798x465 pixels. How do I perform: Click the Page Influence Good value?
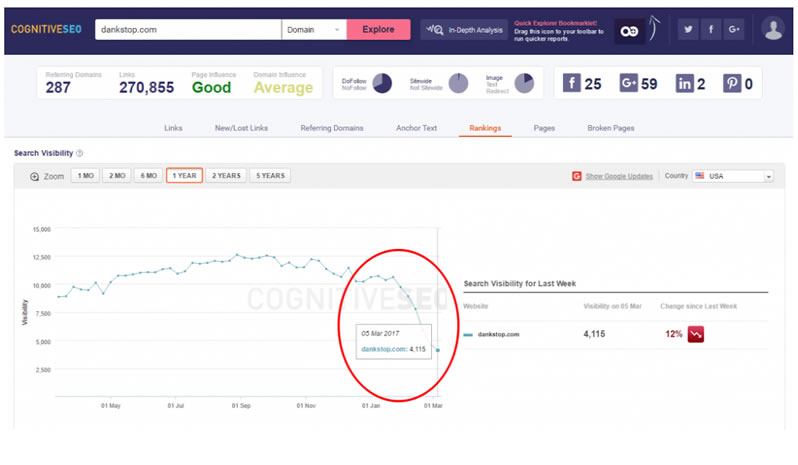pos(211,88)
